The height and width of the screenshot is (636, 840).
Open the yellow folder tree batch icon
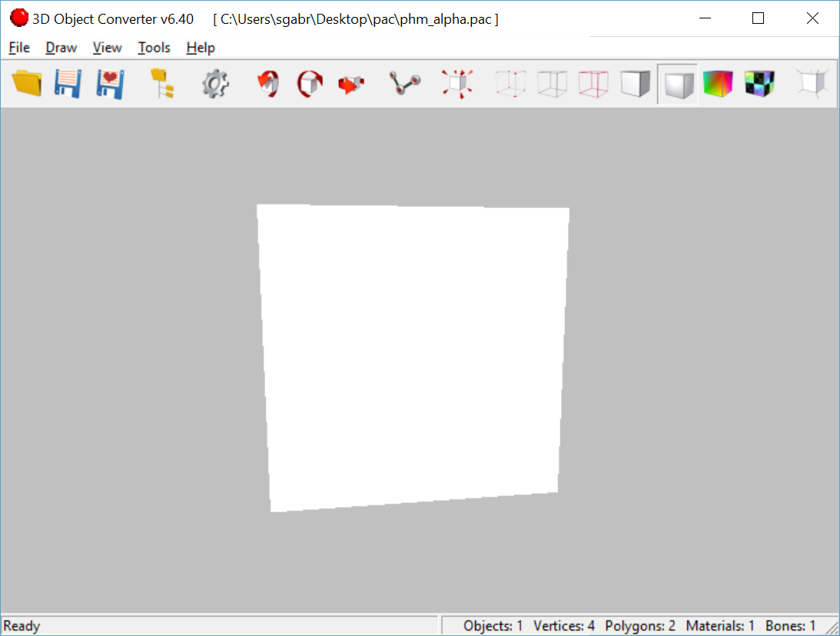161,83
